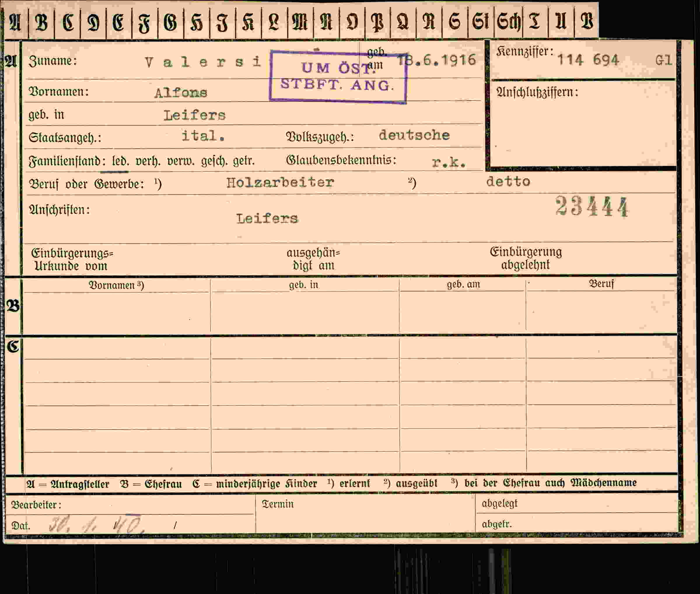This screenshot has width=700, height=594.
Task: Click the typed citizenship 'ital.'
Action: click(203, 136)
